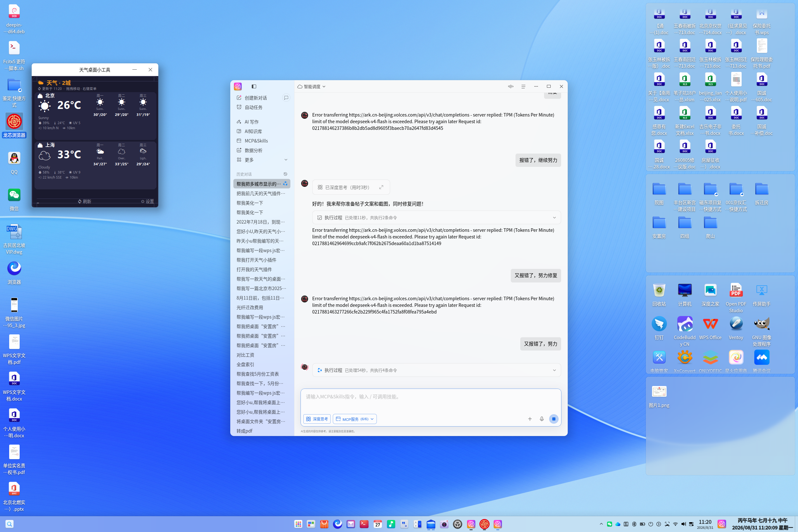Stop generation with the blue stop button
798x532 pixels.
(x=554, y=419)
